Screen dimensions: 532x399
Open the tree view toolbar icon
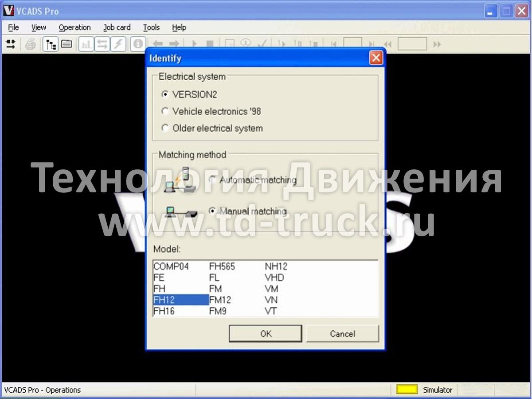click(51, 44)
